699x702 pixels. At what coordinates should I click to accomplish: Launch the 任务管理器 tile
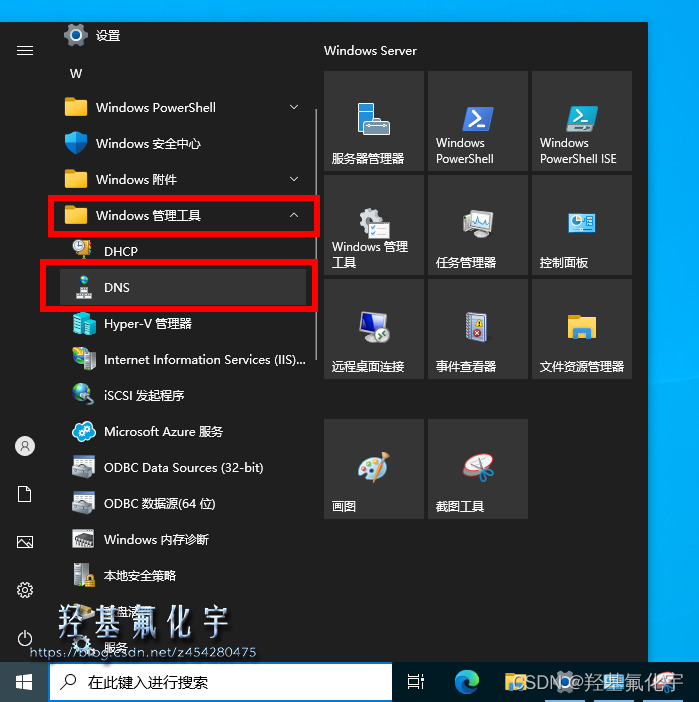[x=478, y=225]
